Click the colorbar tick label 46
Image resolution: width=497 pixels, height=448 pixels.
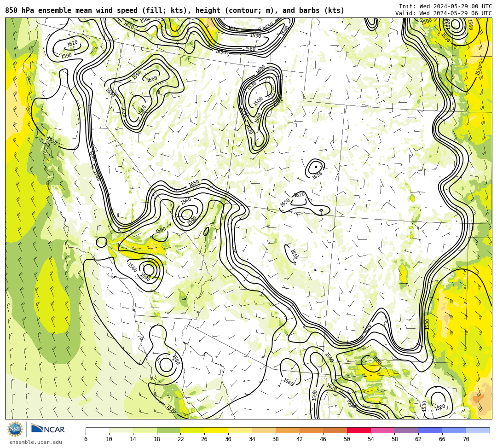click(x=324, y=439)
